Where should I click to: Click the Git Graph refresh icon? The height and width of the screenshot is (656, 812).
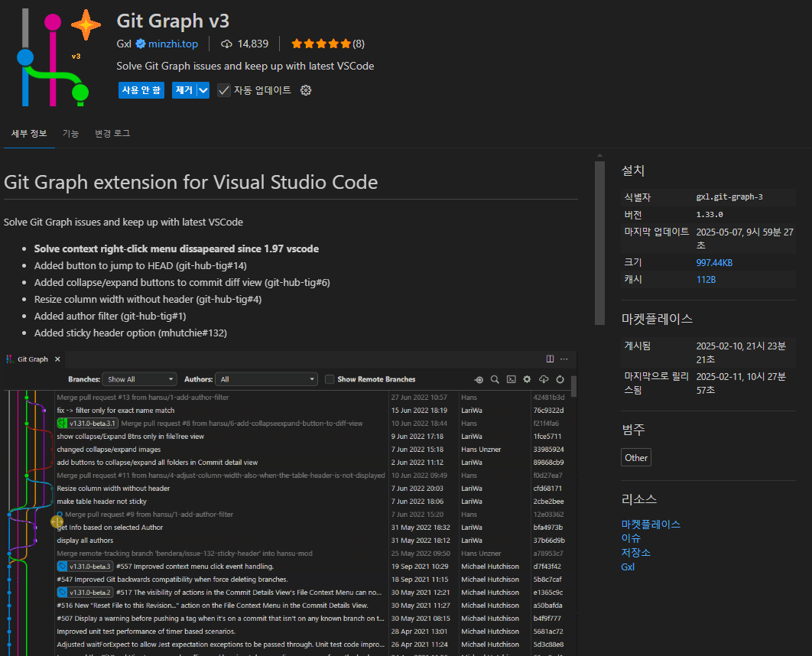tap(560, 379)
